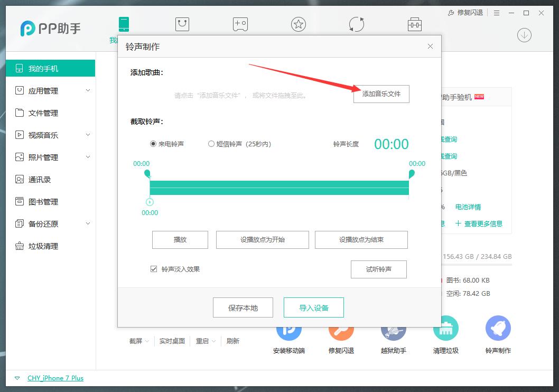Click the star favorites icon in the toolbar

click(x=299, y=24)
